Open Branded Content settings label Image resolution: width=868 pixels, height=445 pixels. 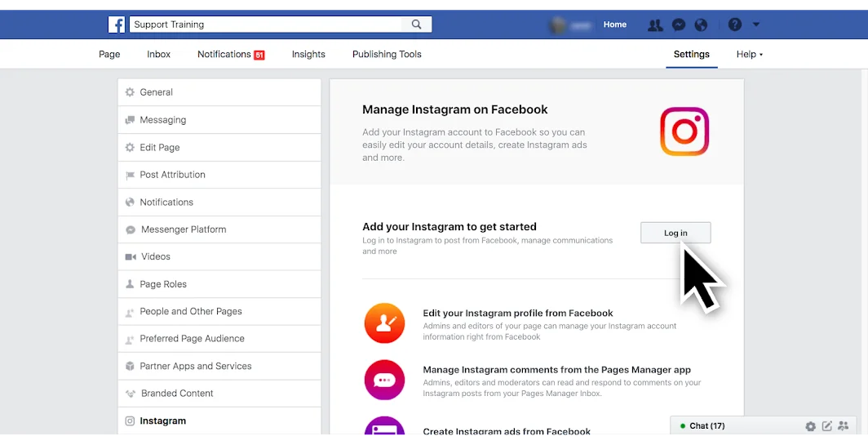pos(177,394)
